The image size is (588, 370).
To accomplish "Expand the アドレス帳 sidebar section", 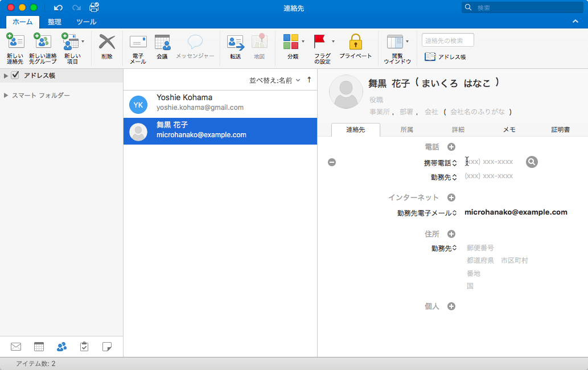I will pyautogui.click(x=5, y=75).
